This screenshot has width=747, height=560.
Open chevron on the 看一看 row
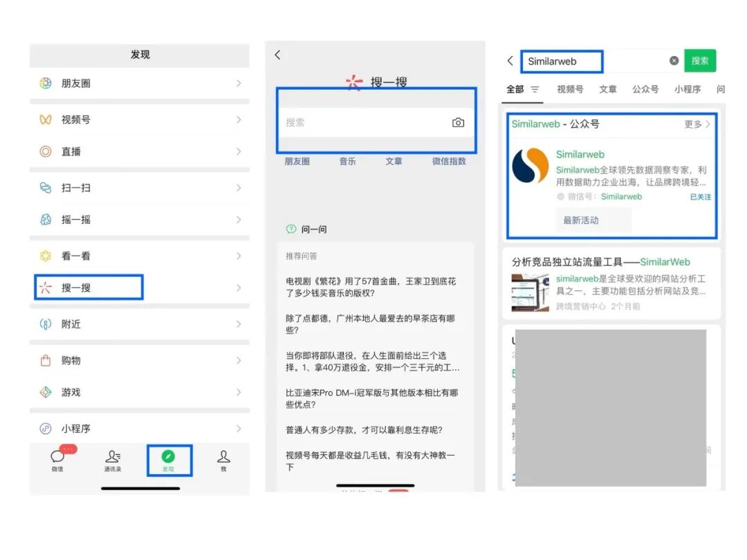[x=239, y=256]
